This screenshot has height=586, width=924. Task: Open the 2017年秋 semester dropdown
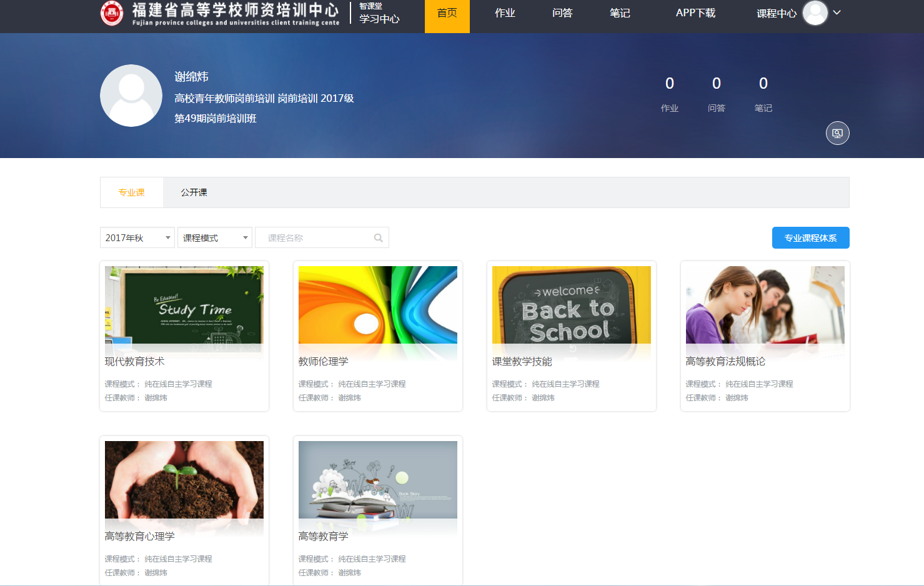[x=137, y=238]
